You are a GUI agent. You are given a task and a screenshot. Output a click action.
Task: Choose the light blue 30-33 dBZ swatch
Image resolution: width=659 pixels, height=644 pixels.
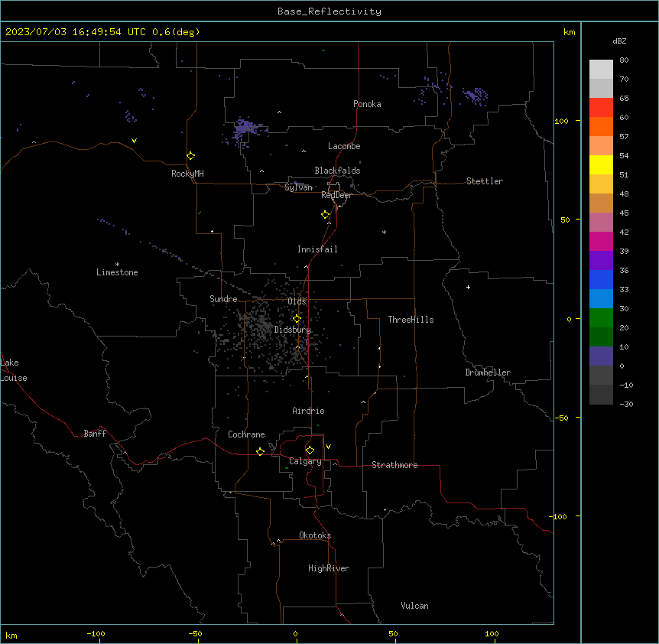(x=601, y=299)
